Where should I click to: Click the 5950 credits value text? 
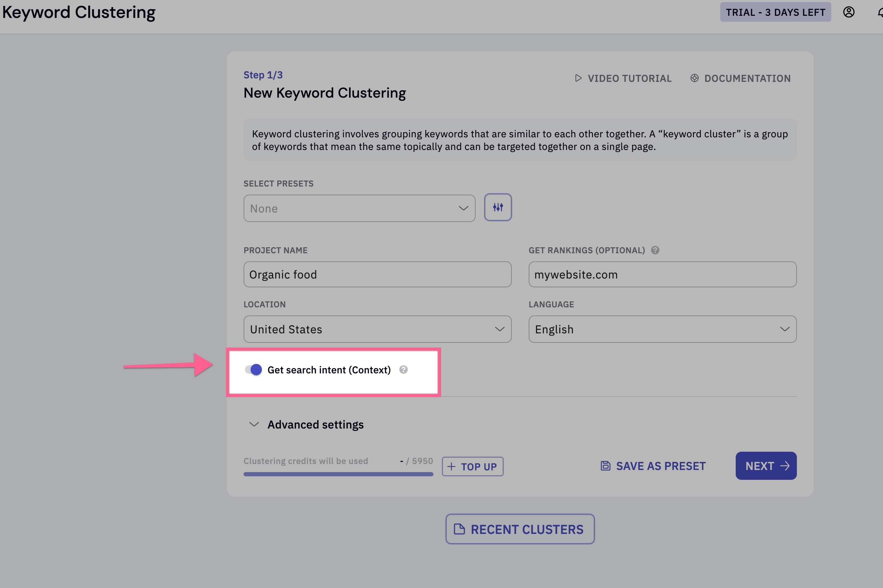pyautogui.click(x=422, y=461)
